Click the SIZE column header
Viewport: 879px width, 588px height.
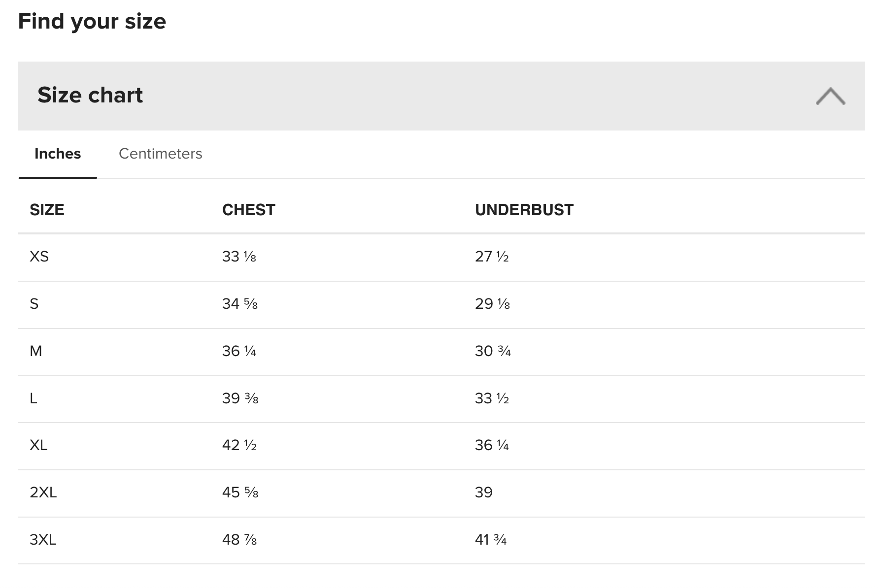(x=47, y=210)
